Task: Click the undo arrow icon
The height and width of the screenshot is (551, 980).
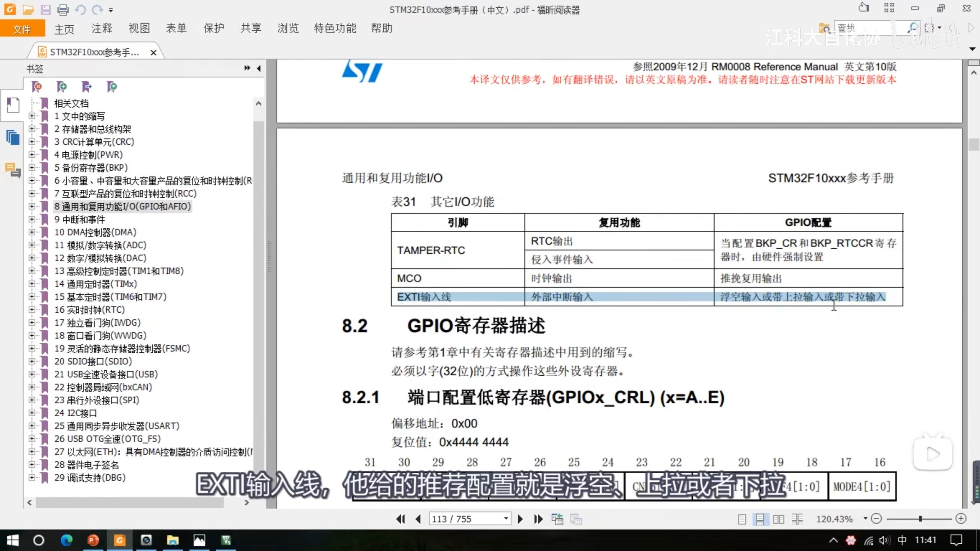Action: pyautogui.click(x=80, y=10)
